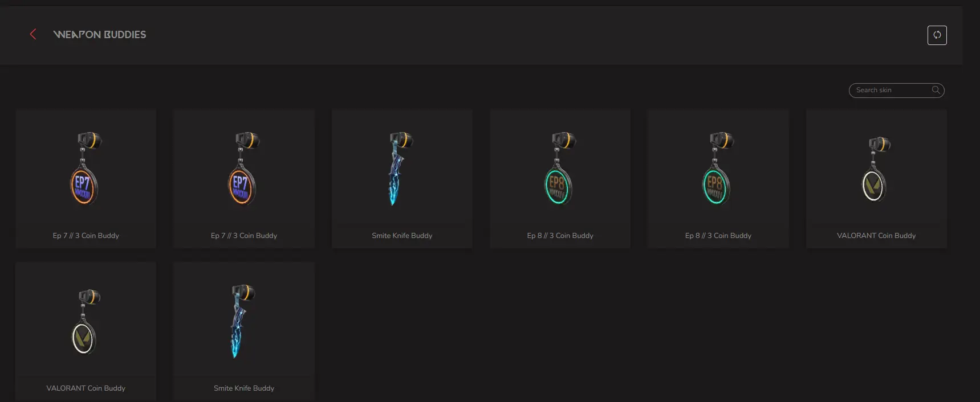Click the second VALORANT Coin Buddy text label
980x402 pixels.
pyautogui.click(x=86, y=388)
